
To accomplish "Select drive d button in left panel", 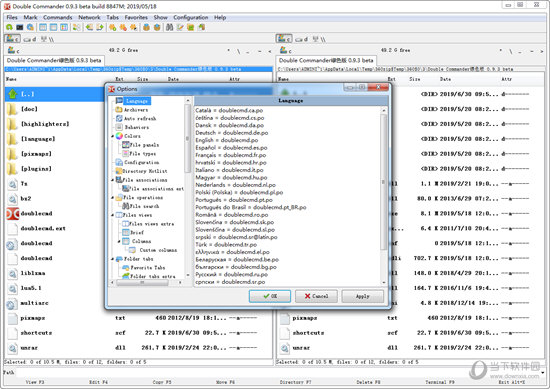I will coord(29,39).
